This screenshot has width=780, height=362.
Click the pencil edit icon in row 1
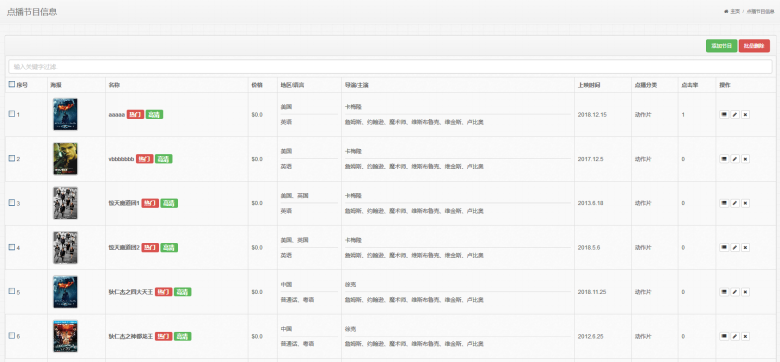tap(735, 115)
